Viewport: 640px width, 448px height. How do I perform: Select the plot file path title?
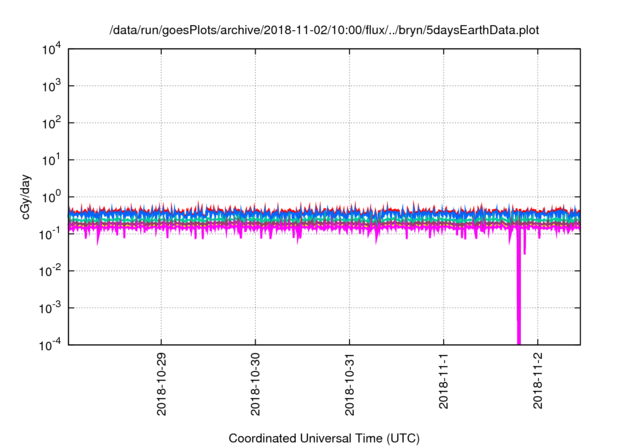point(324,30)
